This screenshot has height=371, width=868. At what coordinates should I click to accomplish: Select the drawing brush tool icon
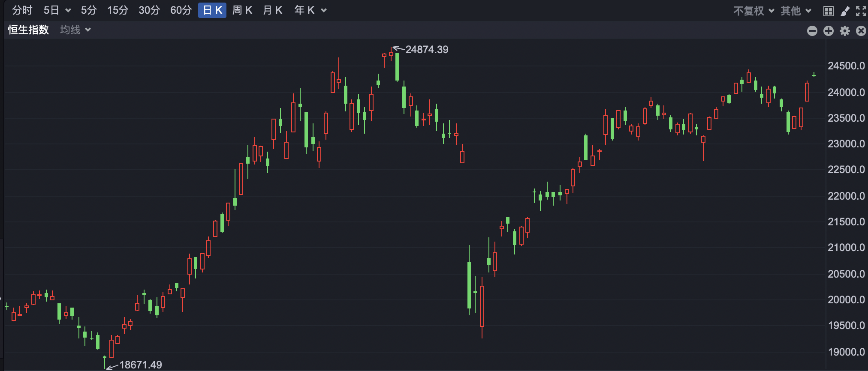845,11
